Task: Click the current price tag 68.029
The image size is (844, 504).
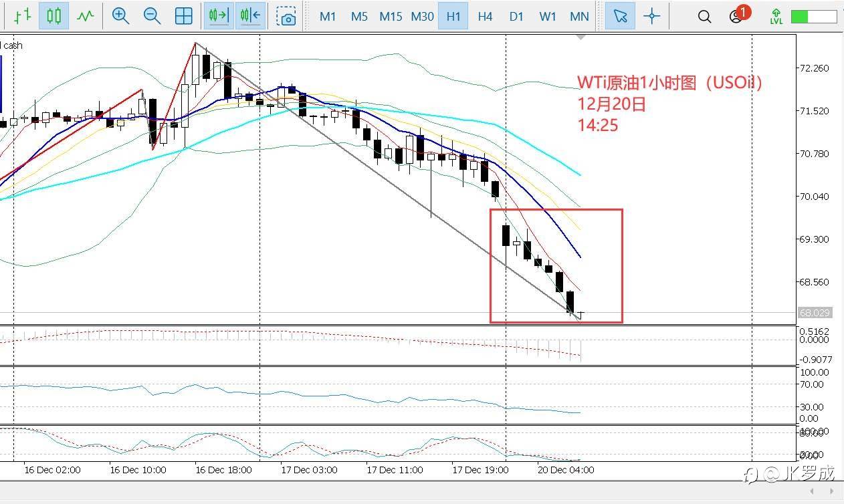Action: click(x=815, y=313)
